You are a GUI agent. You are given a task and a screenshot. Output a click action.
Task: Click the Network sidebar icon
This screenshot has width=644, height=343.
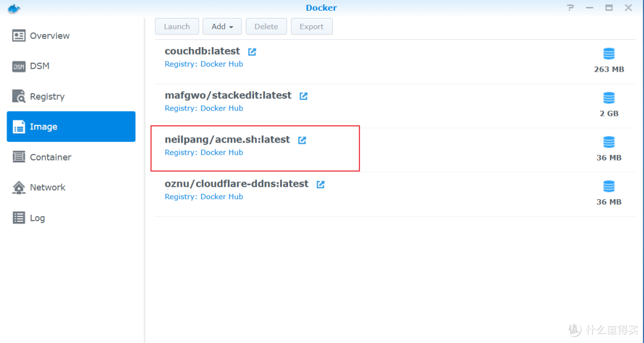(x=18, y=187)
